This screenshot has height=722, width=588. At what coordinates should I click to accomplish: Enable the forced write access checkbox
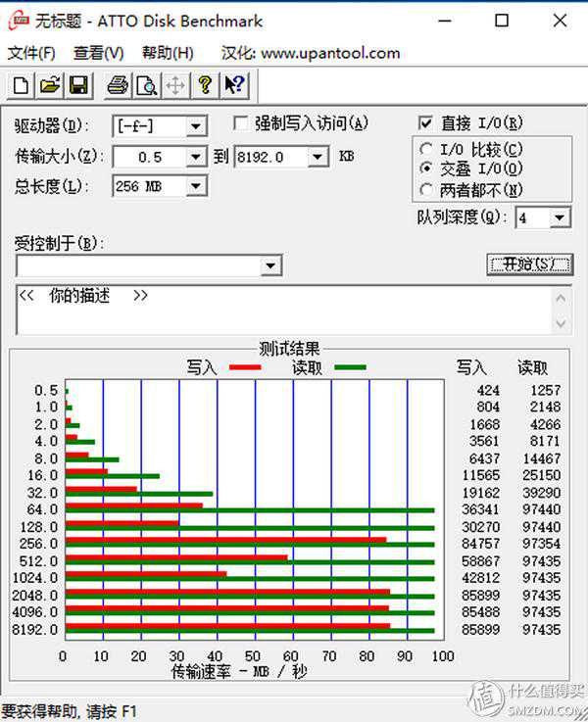tap(241, 123)
